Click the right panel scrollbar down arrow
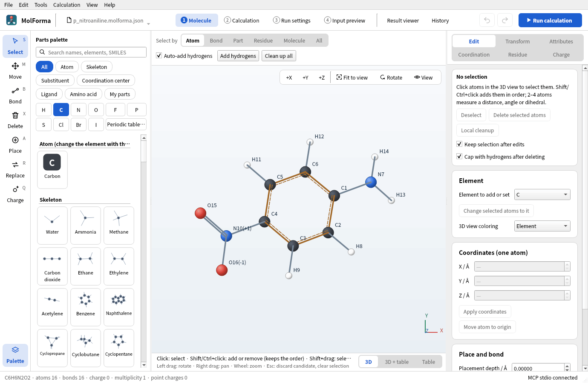Screen dimensions: 588x383 coord(585,368)
